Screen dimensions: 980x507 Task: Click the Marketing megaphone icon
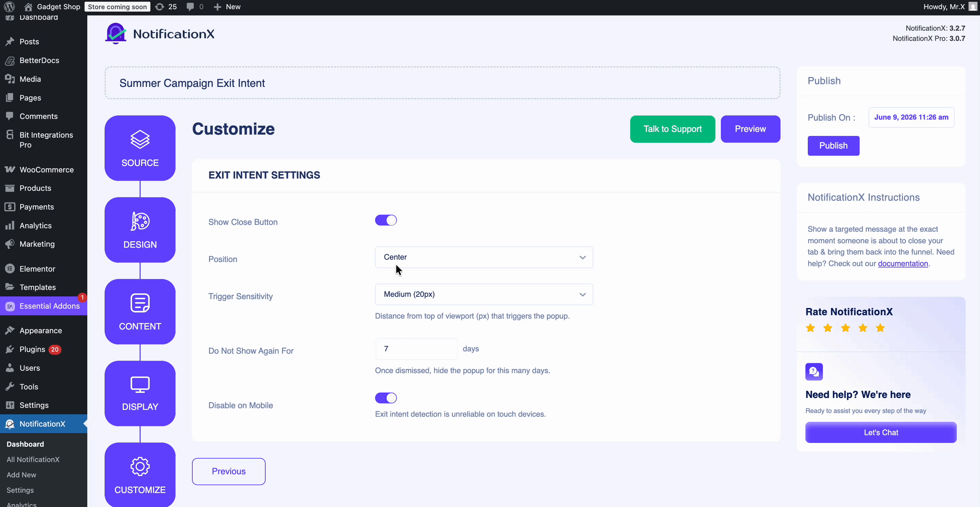10,244
